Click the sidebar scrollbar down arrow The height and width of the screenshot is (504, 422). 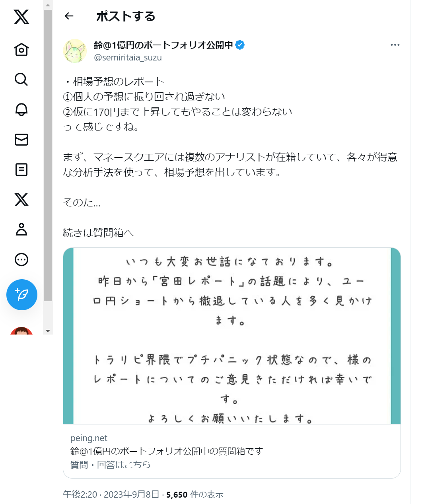(48, 331)
